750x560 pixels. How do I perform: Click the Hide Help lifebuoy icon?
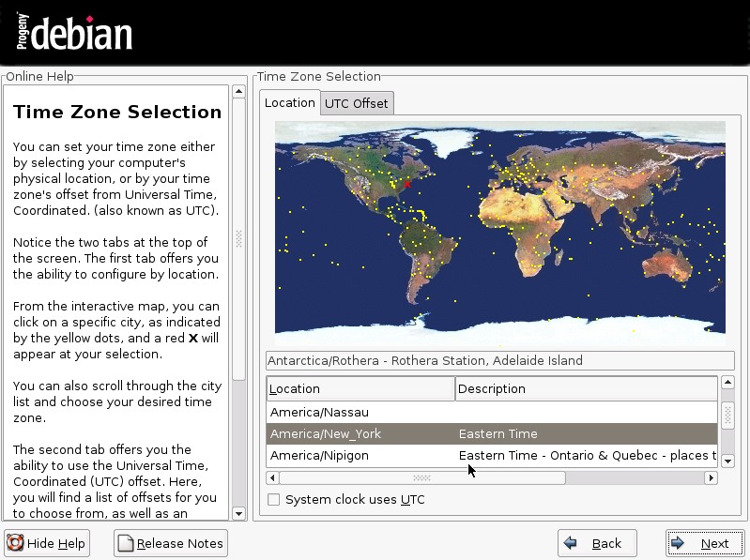tap(16, 543)
